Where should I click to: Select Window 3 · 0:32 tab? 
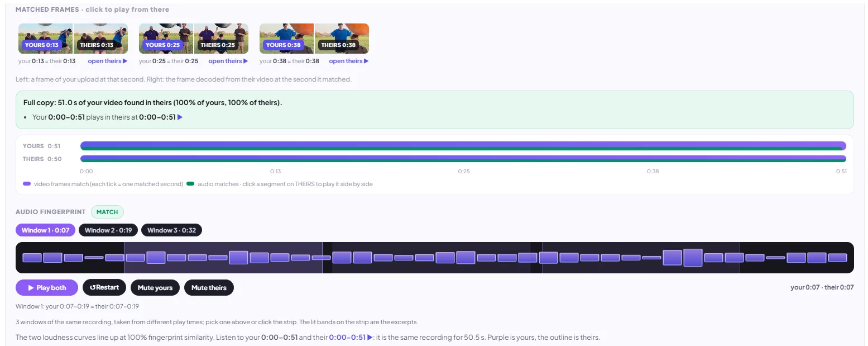click(172, 230)
